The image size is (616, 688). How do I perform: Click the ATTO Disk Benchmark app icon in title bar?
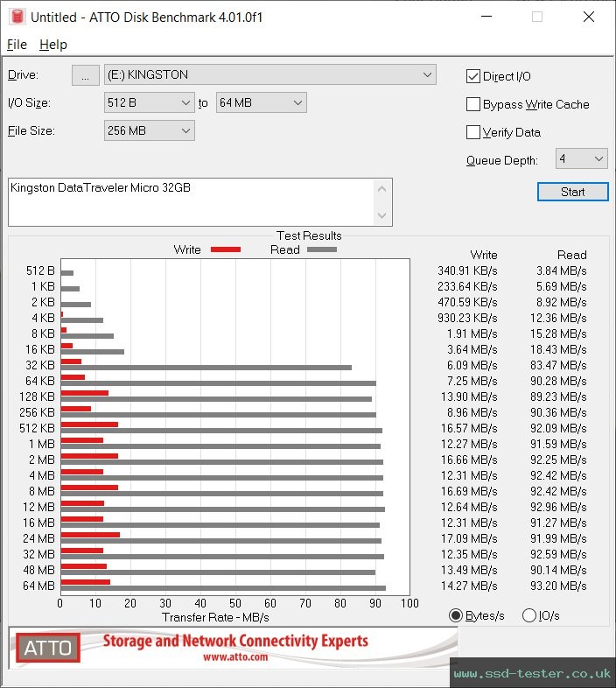point(17,17)
